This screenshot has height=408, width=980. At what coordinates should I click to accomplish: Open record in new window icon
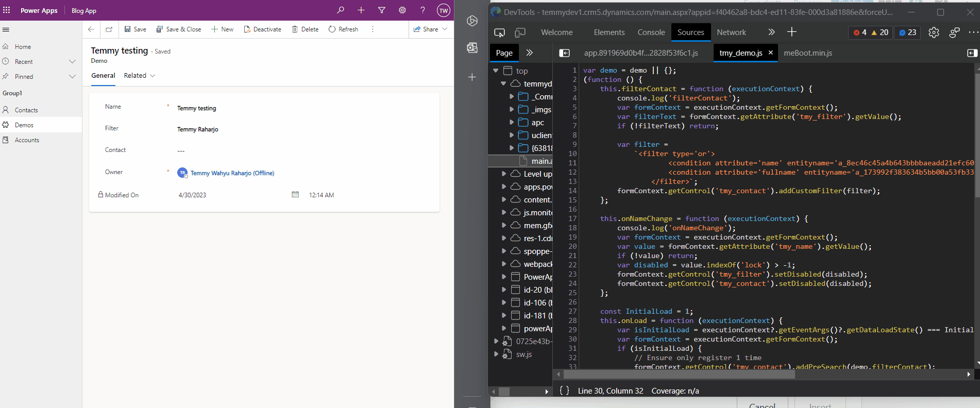pos(109,29)
